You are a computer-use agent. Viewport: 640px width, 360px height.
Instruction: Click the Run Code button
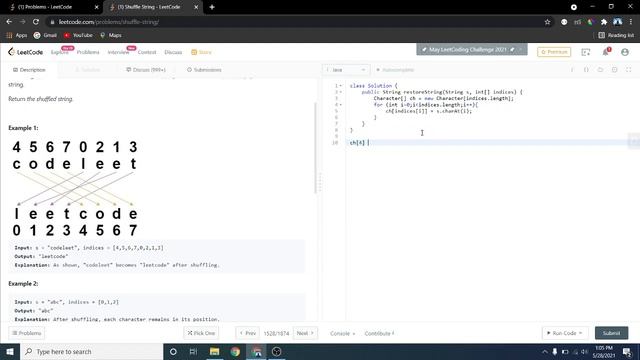coord(564,333)
